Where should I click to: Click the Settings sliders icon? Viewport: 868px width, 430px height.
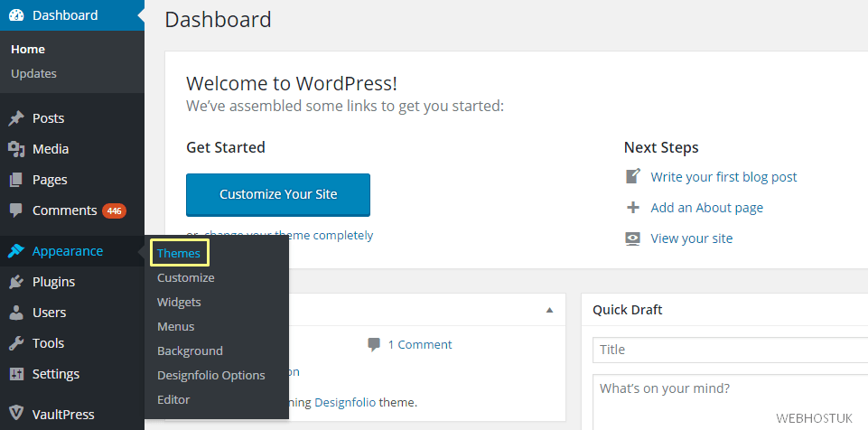(x=16, y=374)
